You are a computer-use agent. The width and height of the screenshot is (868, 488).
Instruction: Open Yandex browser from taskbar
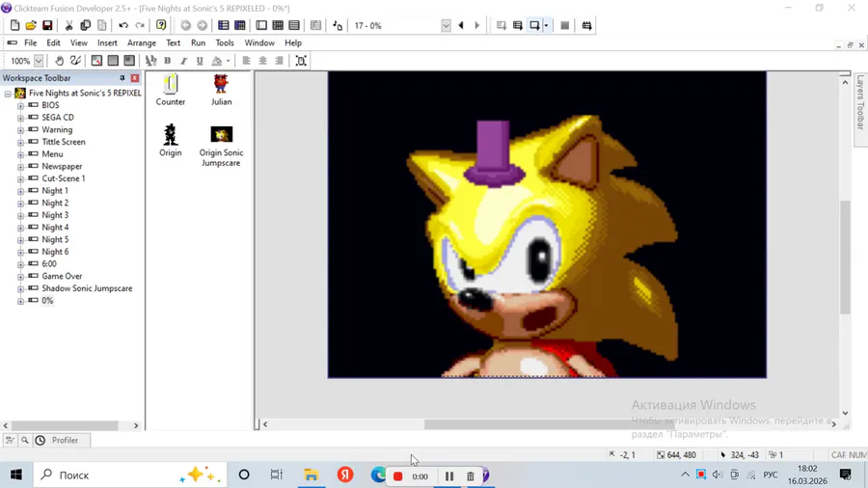click(345, 474)
